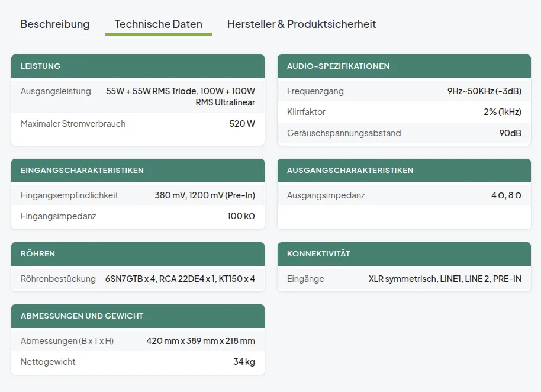Click the Ausgangsimpedanz label

[x=326, y=195]
